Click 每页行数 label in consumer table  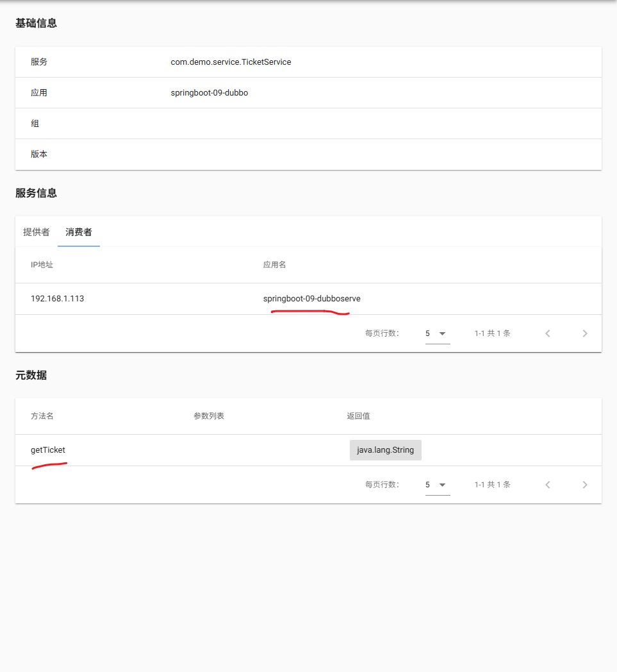click(x=382, y=333)
